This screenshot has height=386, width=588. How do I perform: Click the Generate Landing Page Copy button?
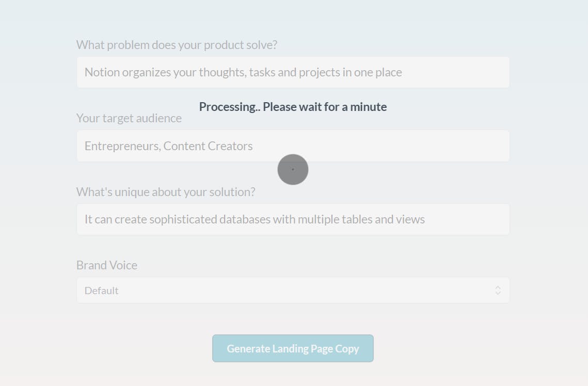coord(293,348)
